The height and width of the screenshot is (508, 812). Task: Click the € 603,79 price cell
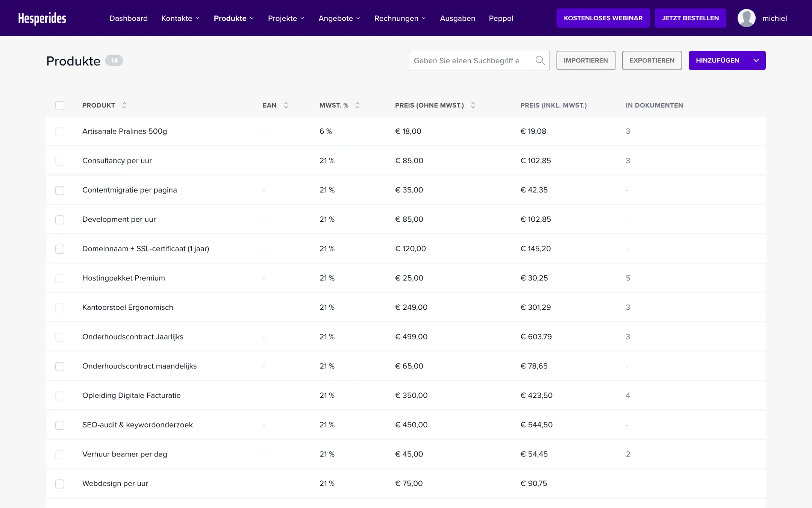[536, 337]
